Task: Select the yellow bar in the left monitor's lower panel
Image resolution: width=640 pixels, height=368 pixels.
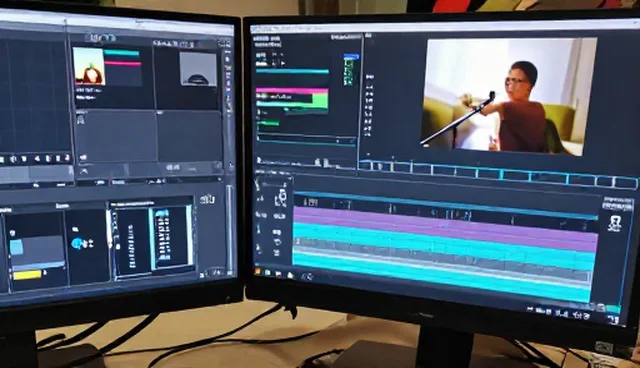Action: pos(27,275)
